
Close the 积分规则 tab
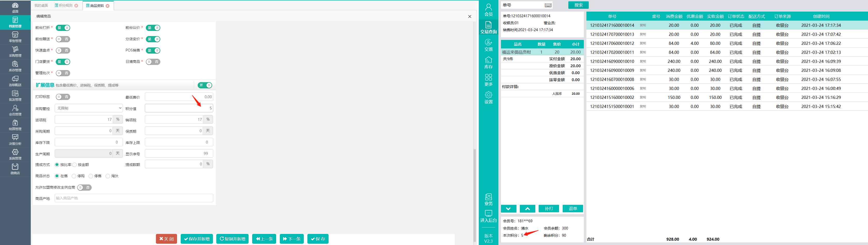coord(76,6)
